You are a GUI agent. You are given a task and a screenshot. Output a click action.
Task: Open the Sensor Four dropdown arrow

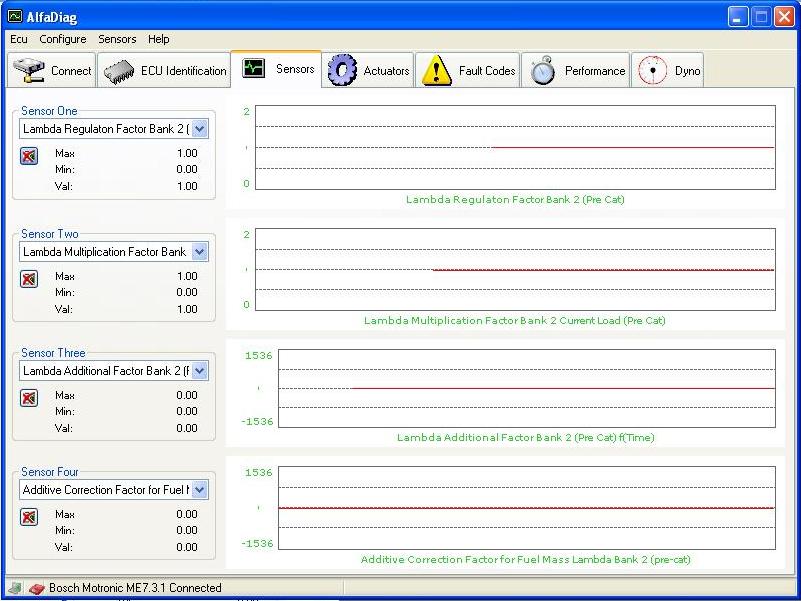[x=199, y=490]
